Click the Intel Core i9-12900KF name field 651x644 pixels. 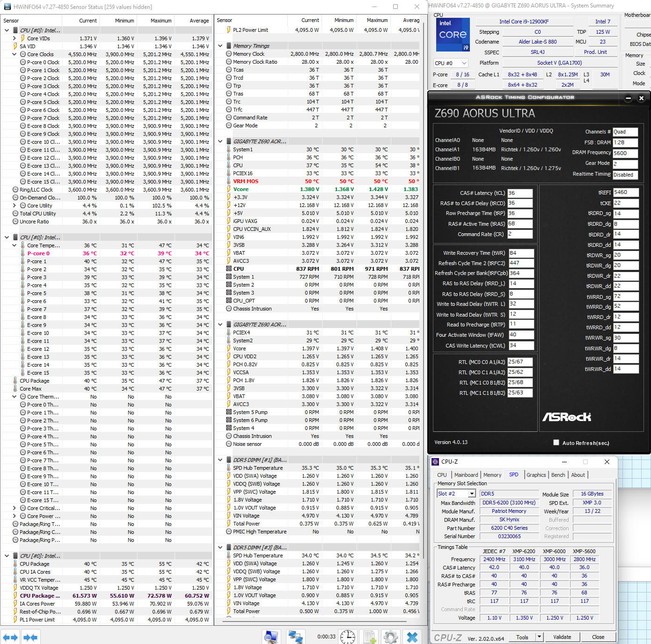tap(524, 22)
